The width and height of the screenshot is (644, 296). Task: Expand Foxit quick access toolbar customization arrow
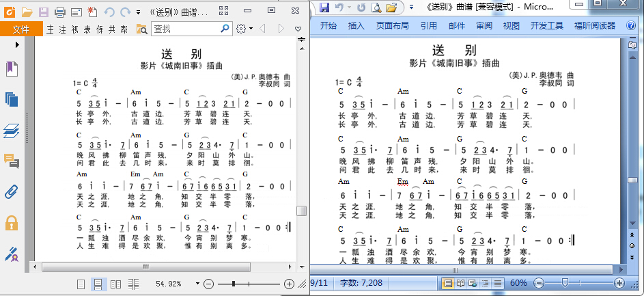(x=138, y=12)
